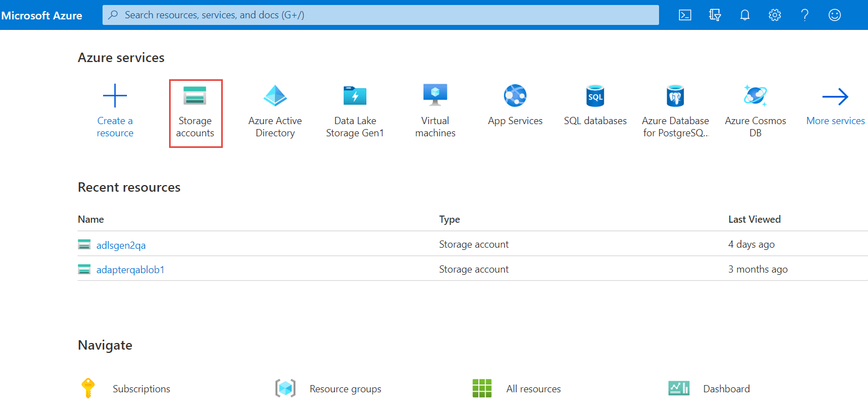Viewport: 868px width, 415px height.
Task: Open the directory and subscription filter
Action: 714,15
